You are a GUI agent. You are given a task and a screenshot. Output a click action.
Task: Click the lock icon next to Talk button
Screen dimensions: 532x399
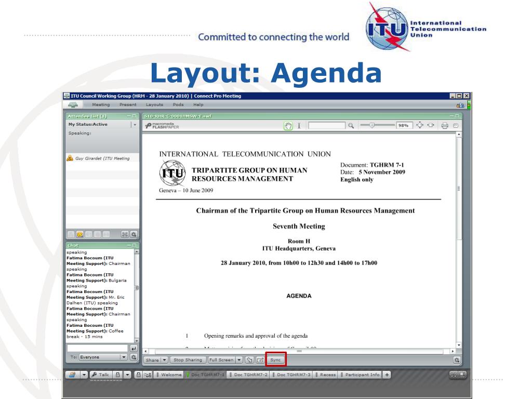(x=117, y=375)
